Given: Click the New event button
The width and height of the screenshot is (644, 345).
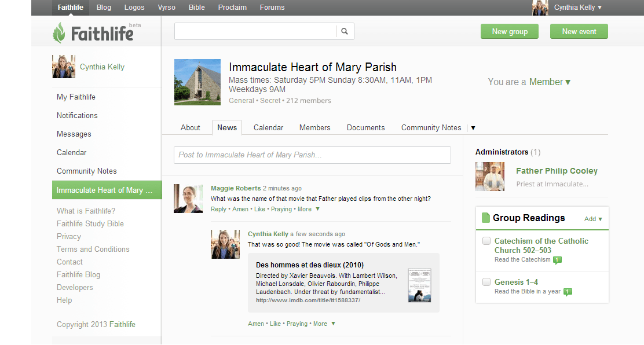Looking at the screenshot, I should tap(579, 32).
